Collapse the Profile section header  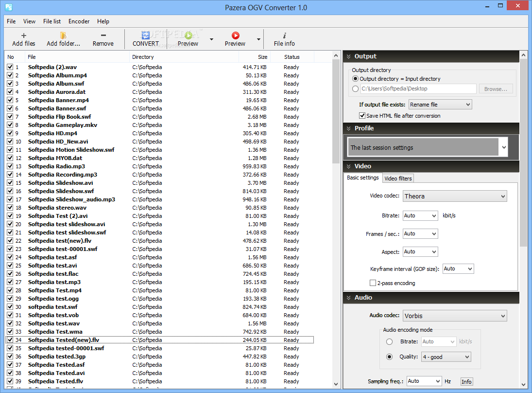pyautogui.click(x=431, y=128)
